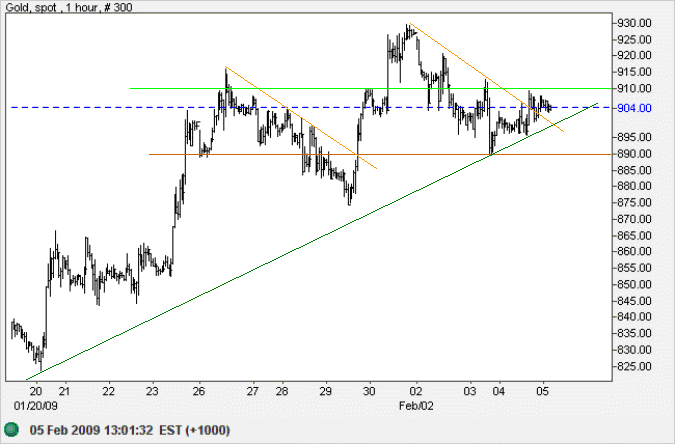Select the 835.00 price axis label
Viewport: 675px width, 444px height.
coord(634,333)
